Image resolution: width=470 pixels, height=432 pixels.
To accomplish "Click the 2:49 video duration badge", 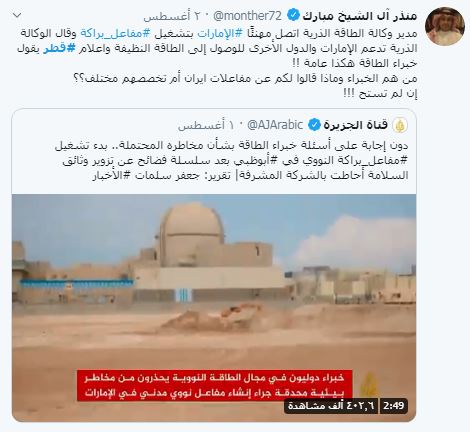I will (x=394, y=406).
